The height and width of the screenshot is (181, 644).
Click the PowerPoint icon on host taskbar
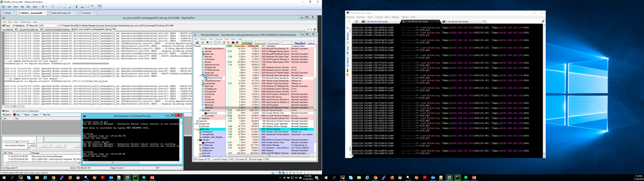tap(152, 177)
